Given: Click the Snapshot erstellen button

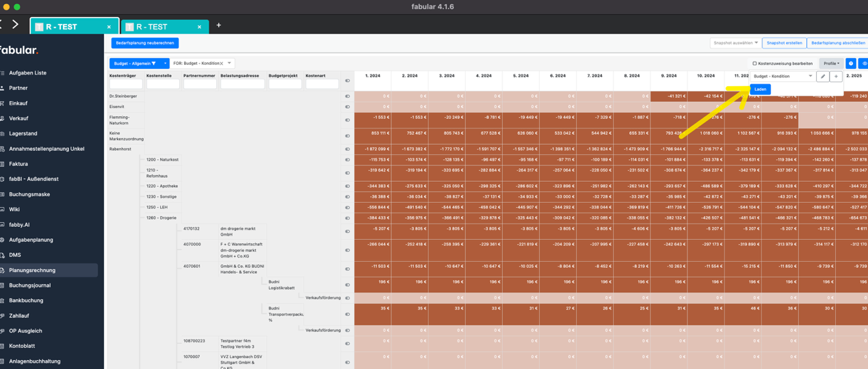Looking at the screenshot, I should coord(784,43).
